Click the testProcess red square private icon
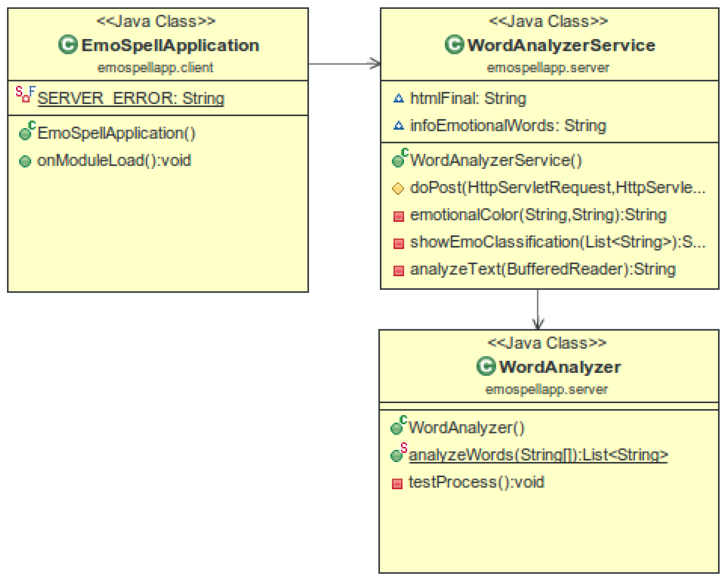The width and height of the screenshot is (728, 580). [397, 484]
